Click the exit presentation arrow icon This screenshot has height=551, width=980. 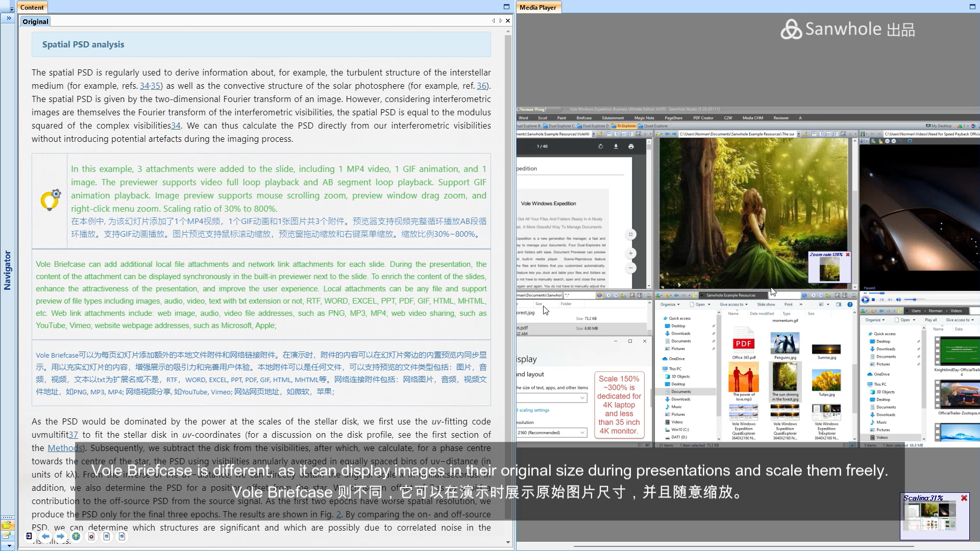pyautogui.click(x=29, y=536)
